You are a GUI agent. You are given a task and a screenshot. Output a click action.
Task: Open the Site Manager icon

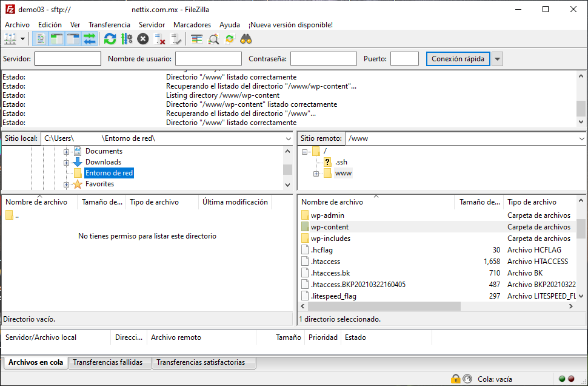[10, 39]
